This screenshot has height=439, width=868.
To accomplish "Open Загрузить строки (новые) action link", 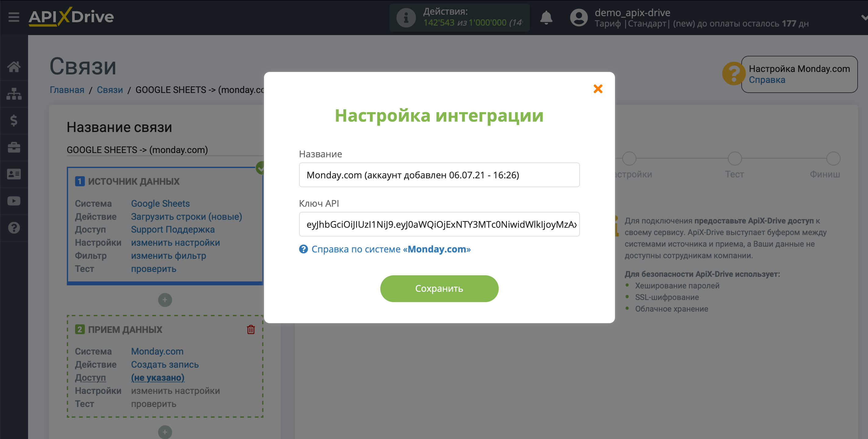I will coord(186,217).
